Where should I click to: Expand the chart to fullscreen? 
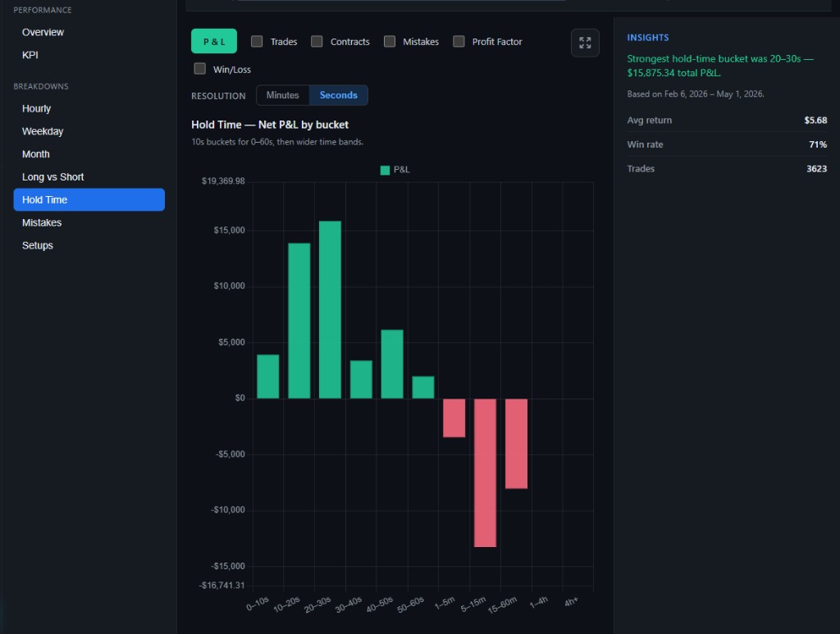[585, 43]
